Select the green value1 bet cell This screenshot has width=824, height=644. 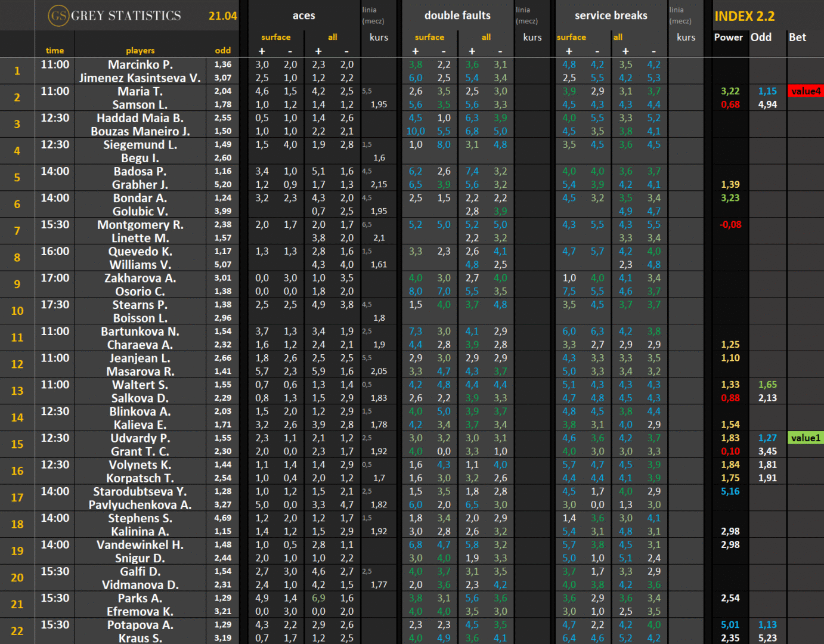806,438
